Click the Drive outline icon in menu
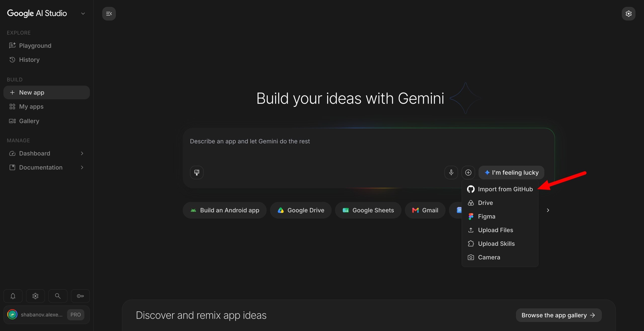This screenshot has width=644, height=331. pos(471,203)
